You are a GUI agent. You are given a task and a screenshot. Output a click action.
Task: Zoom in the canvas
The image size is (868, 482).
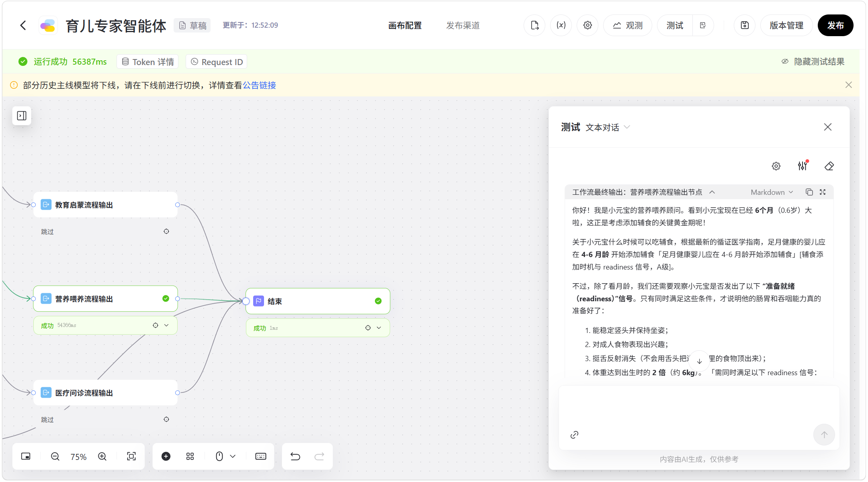pos(102,456)
